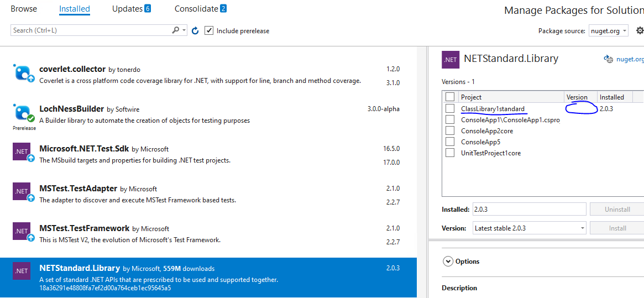Screen dimensions: 644x298
Task: Check the UnitTestProject1core project checkbox
Action: [x=450, y=153]
